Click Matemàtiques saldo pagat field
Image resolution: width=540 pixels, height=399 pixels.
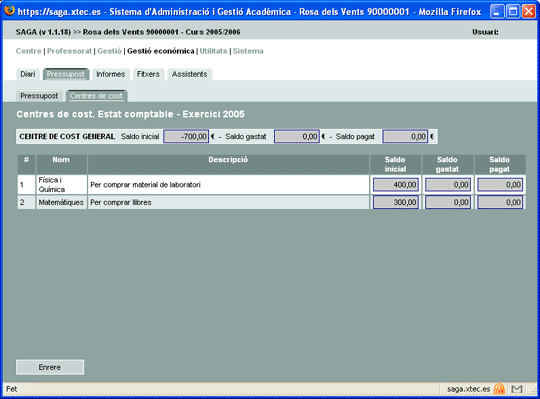point(500,202)
